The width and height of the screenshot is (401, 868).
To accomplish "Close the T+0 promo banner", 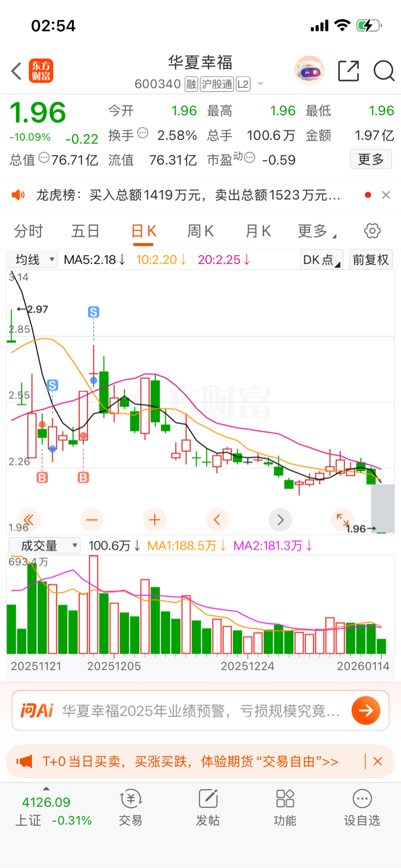I will pos(378,762).
